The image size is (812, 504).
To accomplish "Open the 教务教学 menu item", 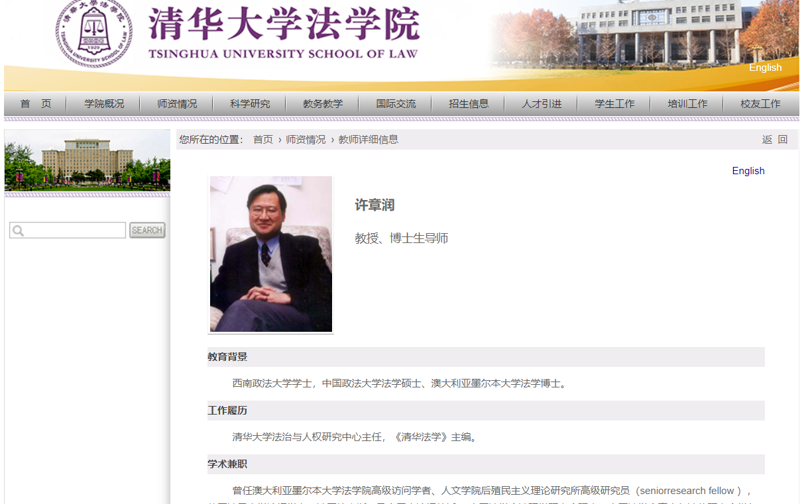I will [x=323, y=104].
